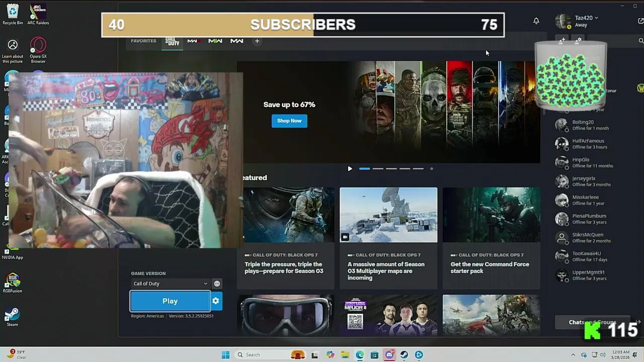This screenshot has width=644, height=362.
Task: Select the third carousel indicator
Action: coord(391,169)
